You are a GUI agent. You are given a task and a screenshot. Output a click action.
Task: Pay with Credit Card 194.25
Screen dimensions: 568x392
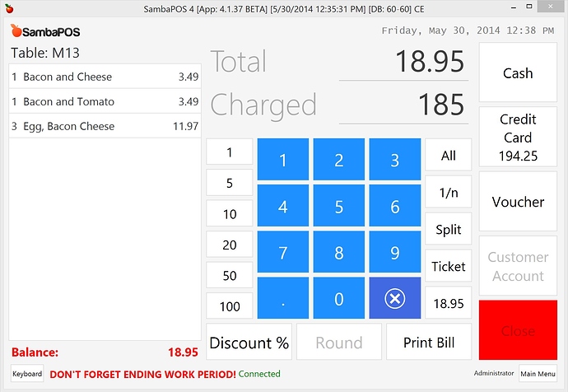pos(518,137)
